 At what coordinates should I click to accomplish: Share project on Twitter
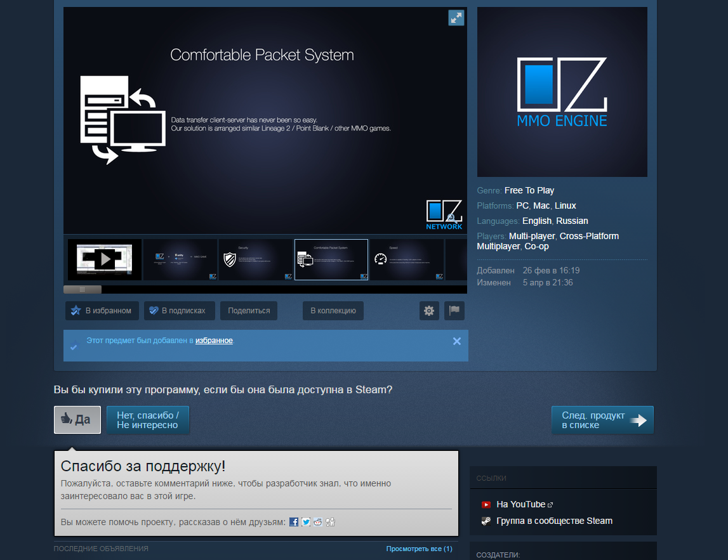306,522
